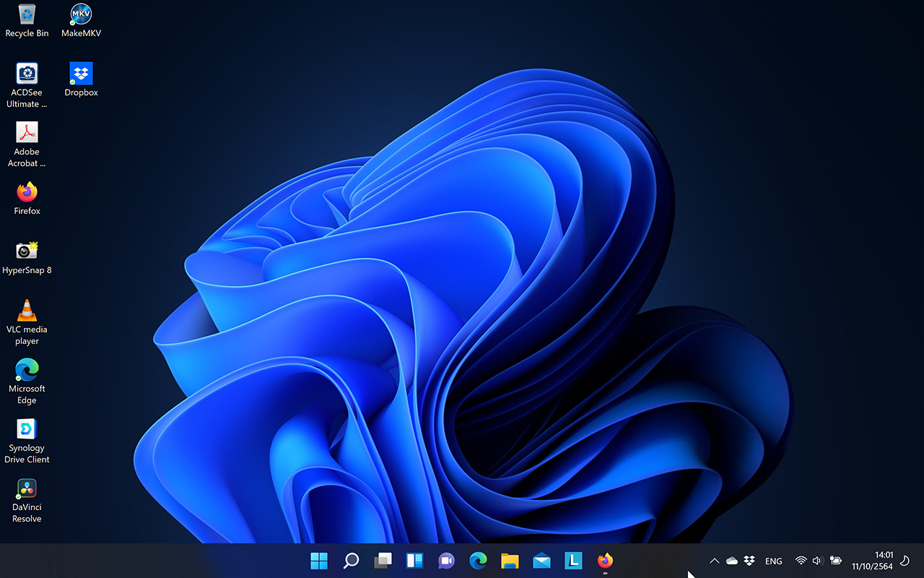Open the Mail app from the taskbar
This screenshot has height=578, width=924.
point(541,561)
